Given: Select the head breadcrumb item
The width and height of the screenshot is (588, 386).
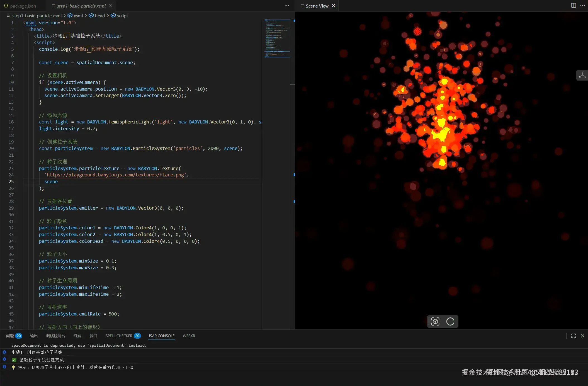Looking at the screenshot, I should (x=99, y=16).
